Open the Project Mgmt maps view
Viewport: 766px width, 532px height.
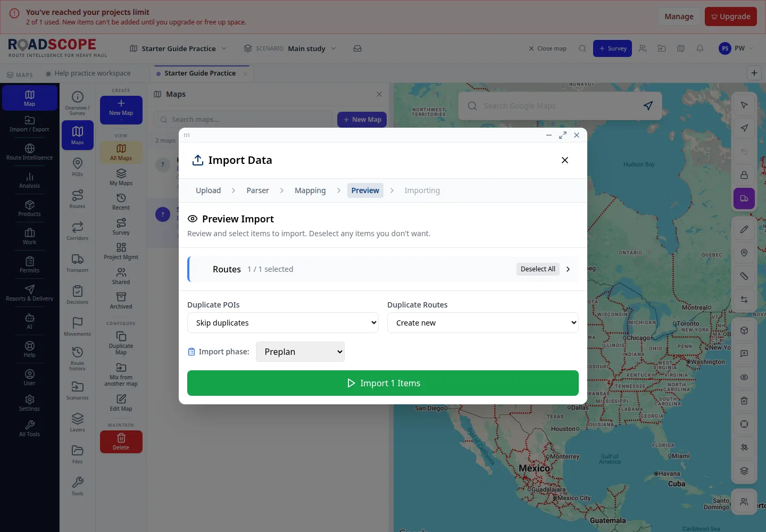point(121,251)
